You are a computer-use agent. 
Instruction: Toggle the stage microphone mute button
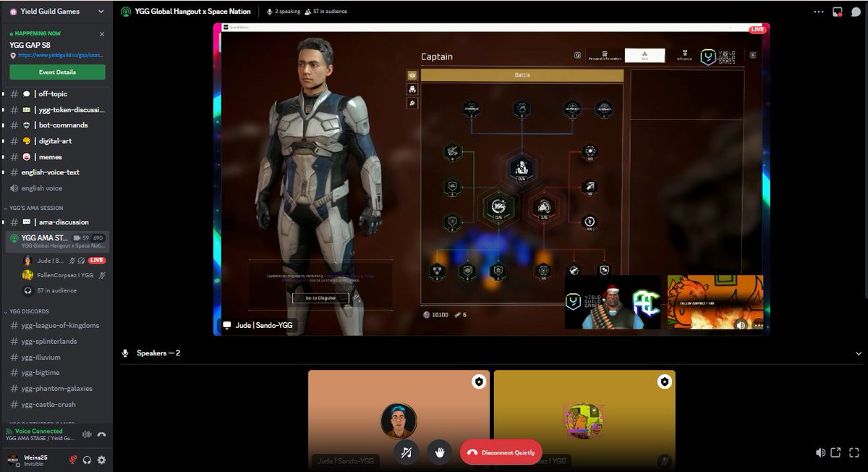coord(407,452)
